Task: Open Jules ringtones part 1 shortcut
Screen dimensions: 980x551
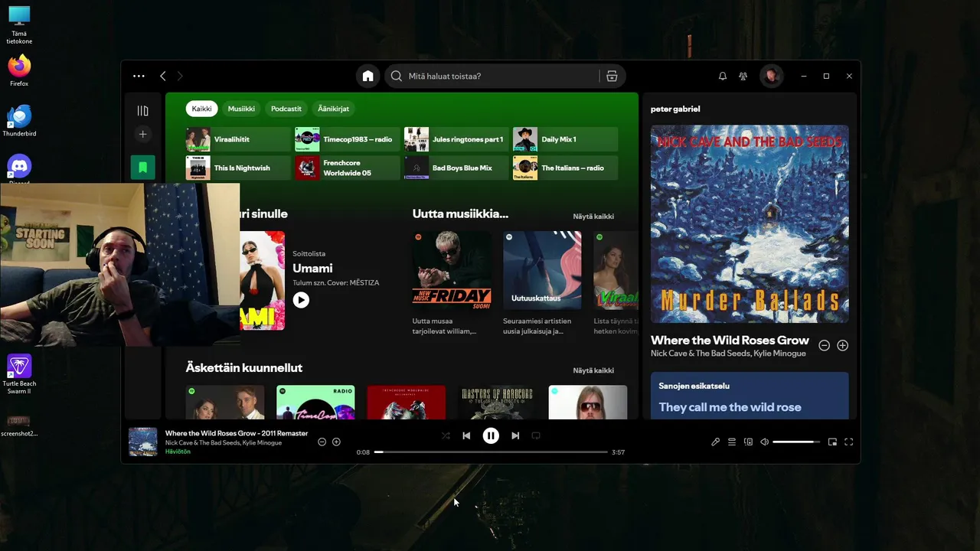Action: 456,139
